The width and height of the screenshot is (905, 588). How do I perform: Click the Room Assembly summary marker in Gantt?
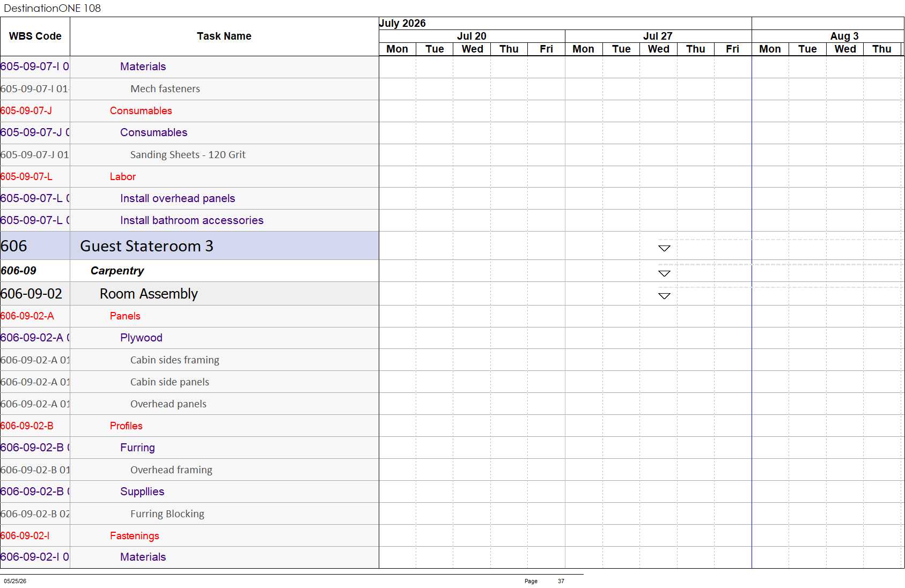(x=664, y=296)
